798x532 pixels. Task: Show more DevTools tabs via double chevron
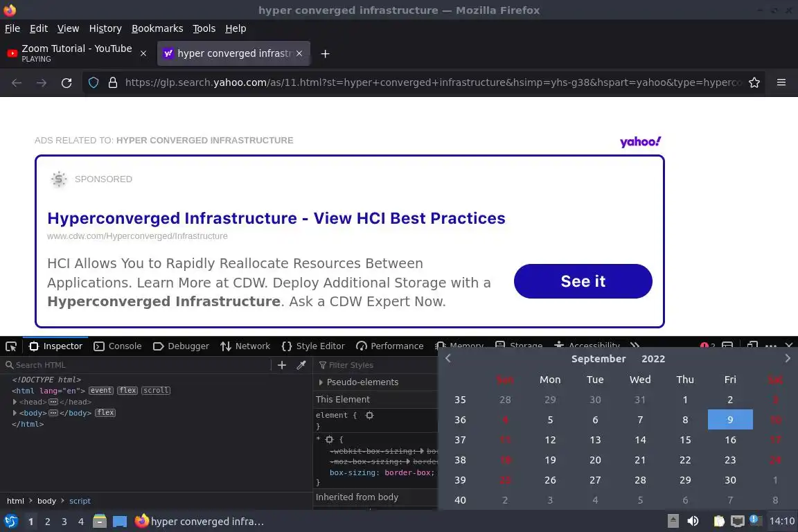tap(635, 346)
